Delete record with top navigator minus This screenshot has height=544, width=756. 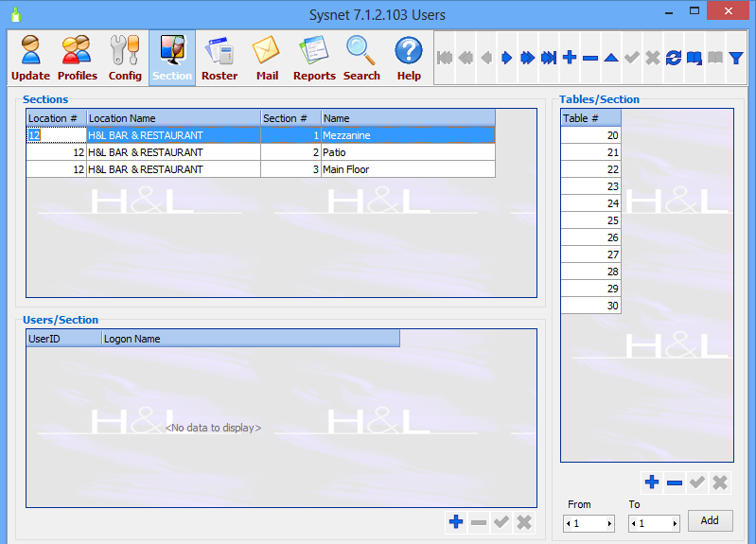click(x=590, y=58)
